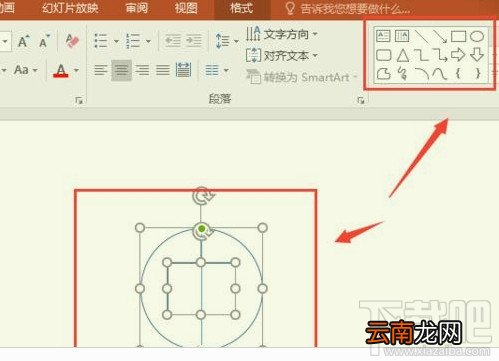Open the 幻灯片放映 slide show tab

pos(70,8)
